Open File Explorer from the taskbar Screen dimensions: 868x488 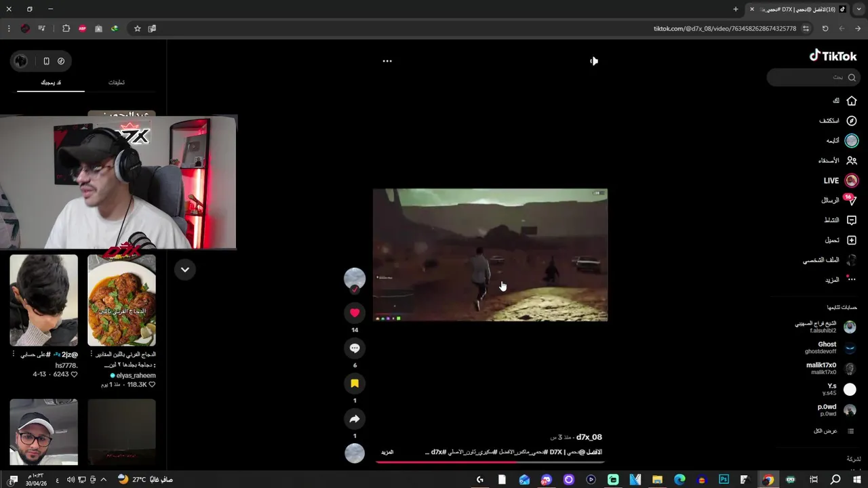coord(657,480)
